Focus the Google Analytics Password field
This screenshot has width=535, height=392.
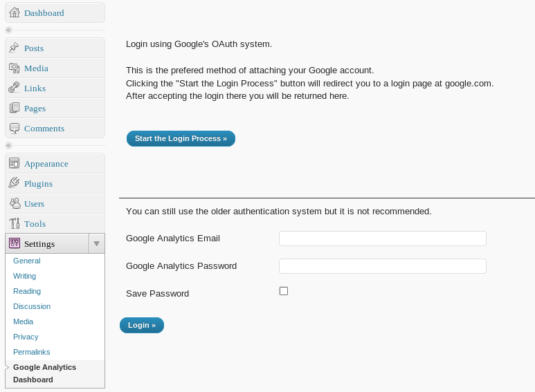[382, 266]
